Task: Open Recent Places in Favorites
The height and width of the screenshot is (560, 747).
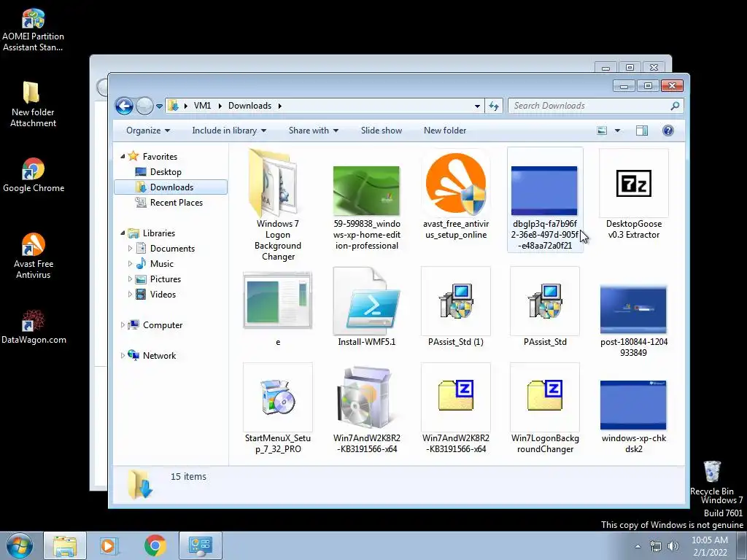Action: pyautogui.click(x=176, y=203)
